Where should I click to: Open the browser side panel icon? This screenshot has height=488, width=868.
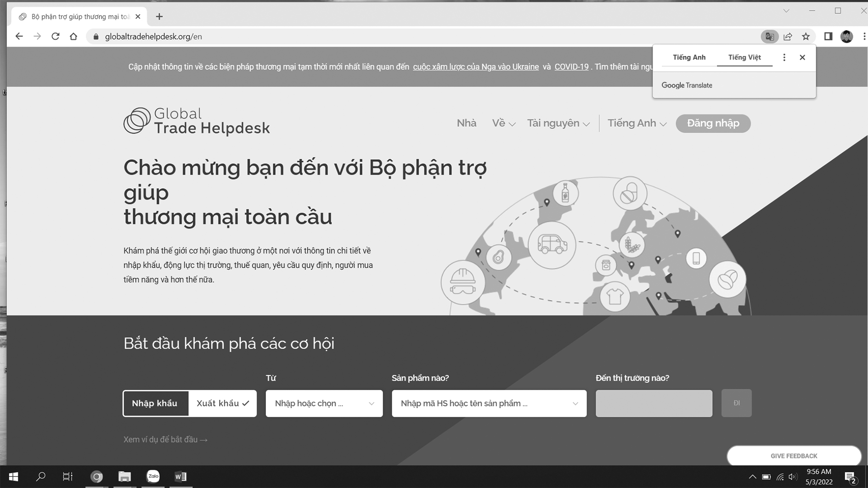[x=828, y=37]
